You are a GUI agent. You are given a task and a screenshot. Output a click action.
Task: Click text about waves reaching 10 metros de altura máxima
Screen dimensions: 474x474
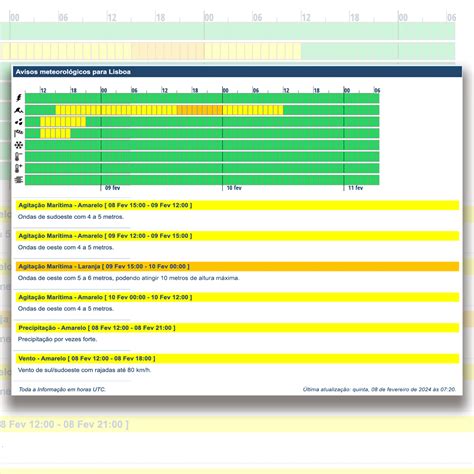click(128, 278)
